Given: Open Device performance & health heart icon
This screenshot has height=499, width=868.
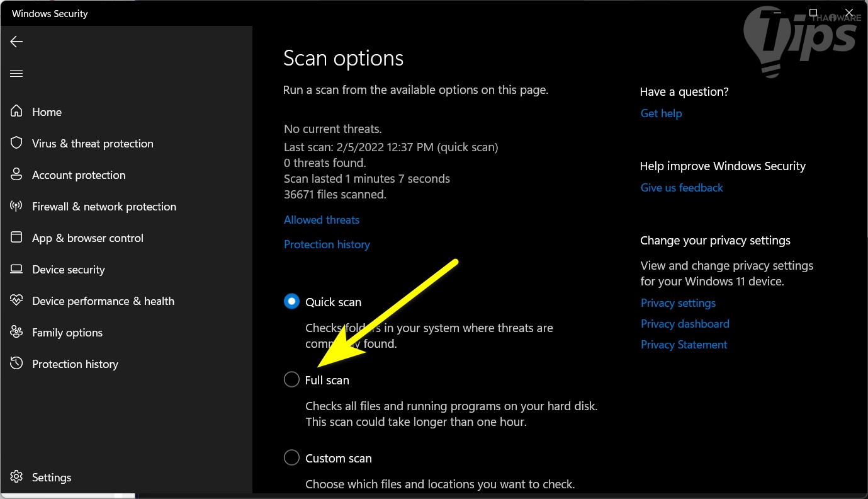Looking at the screenshot, I should [x=17, y=301].
